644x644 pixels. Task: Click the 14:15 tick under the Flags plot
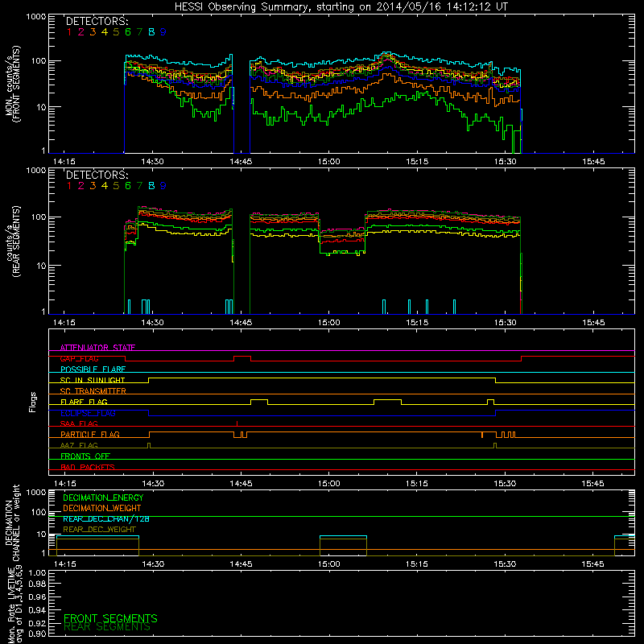(64, 484)
